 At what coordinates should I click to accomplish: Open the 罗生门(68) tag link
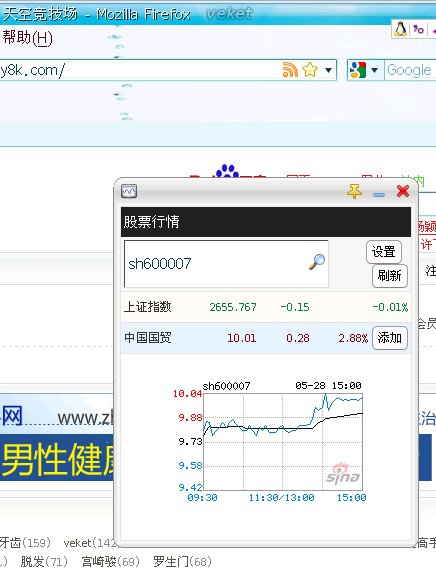[x=182, y=562]
